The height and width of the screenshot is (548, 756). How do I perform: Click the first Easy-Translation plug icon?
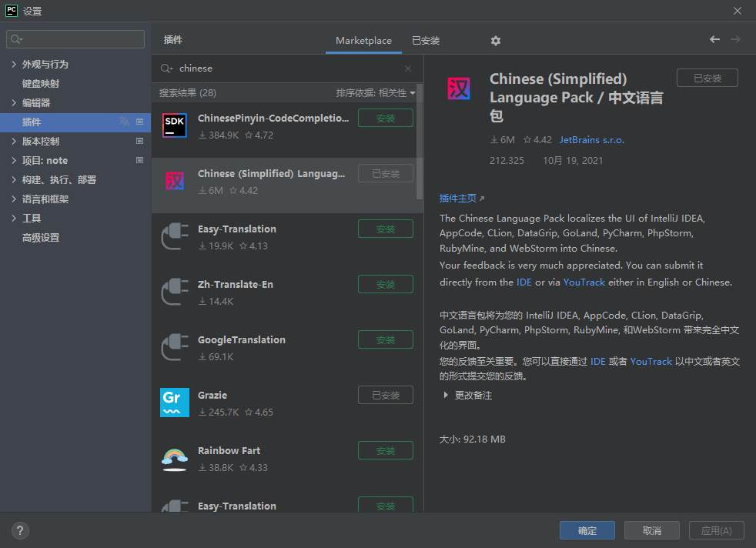(175, 236)
